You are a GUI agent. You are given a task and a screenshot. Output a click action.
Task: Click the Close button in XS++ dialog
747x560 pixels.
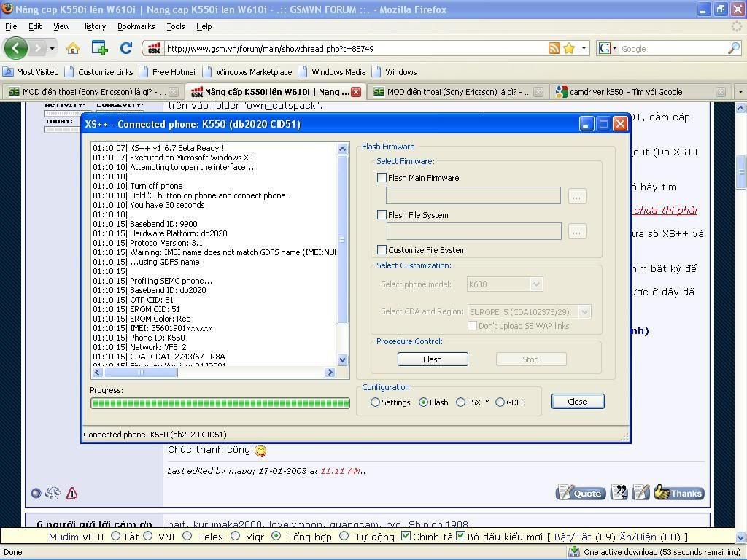coord(577,402)
